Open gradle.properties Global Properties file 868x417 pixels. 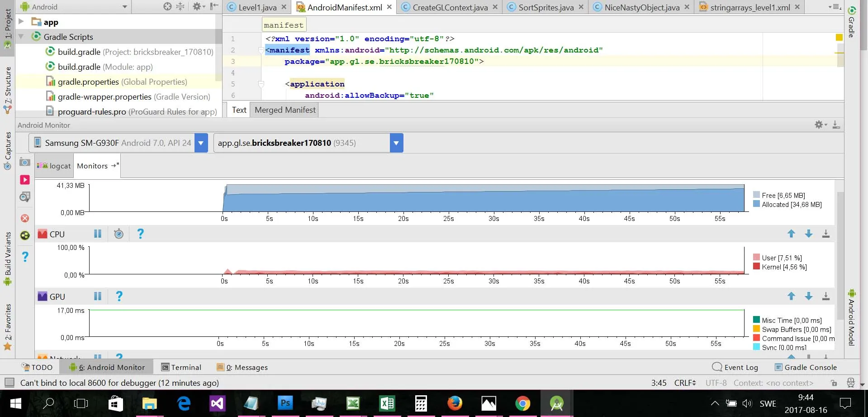pos(116,82)
